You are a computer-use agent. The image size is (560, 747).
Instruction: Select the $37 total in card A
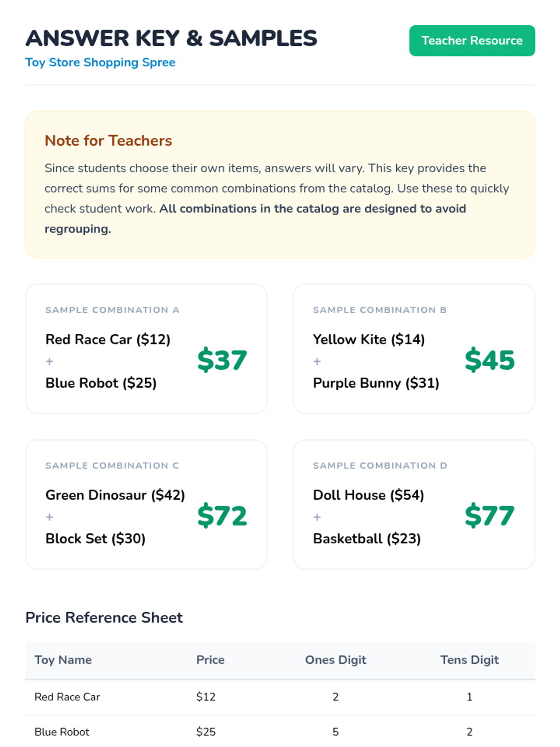pyautogui.click(x=222, y=360)
